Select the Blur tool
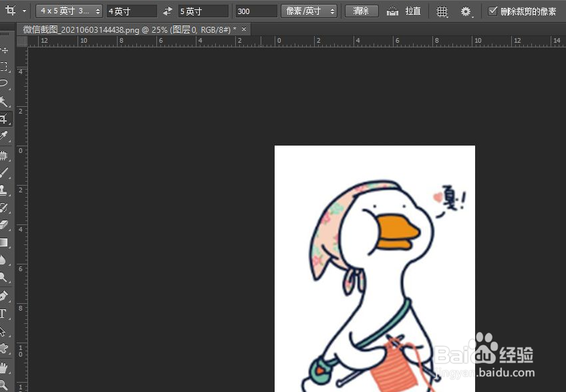This screenshot has height=392, width=566. tap(3, 260)
